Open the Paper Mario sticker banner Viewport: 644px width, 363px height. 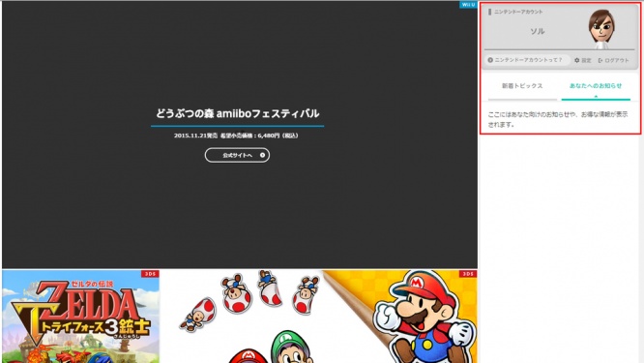(318, 317)
